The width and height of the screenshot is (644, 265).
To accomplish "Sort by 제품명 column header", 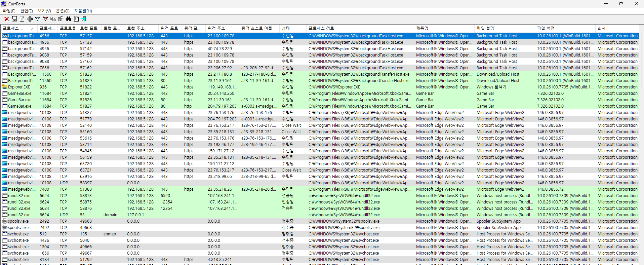I will [x=444, y=28].
